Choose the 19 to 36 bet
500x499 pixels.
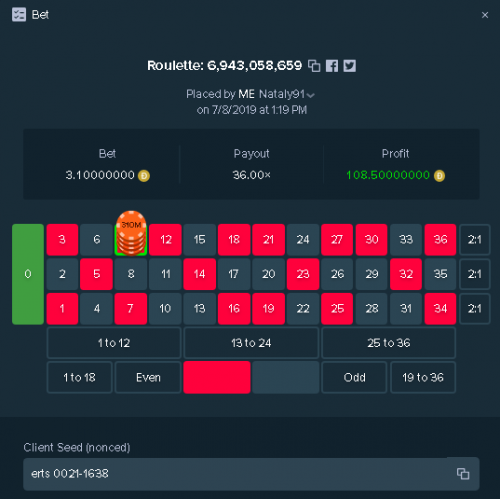click(423, 378)
